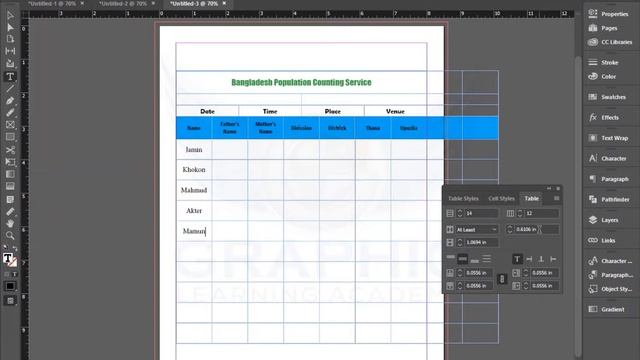640x360 pixels.
Task: Toggle align cell text bottom
Action: (474, 260)
